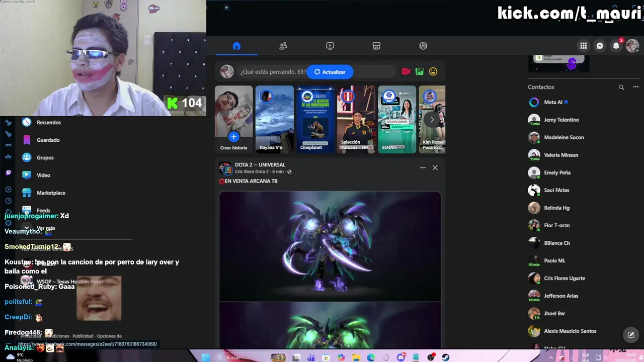Screen dimensions: 644x362
Task: Open the account profile avatar menu
Action: click(632, 46)
